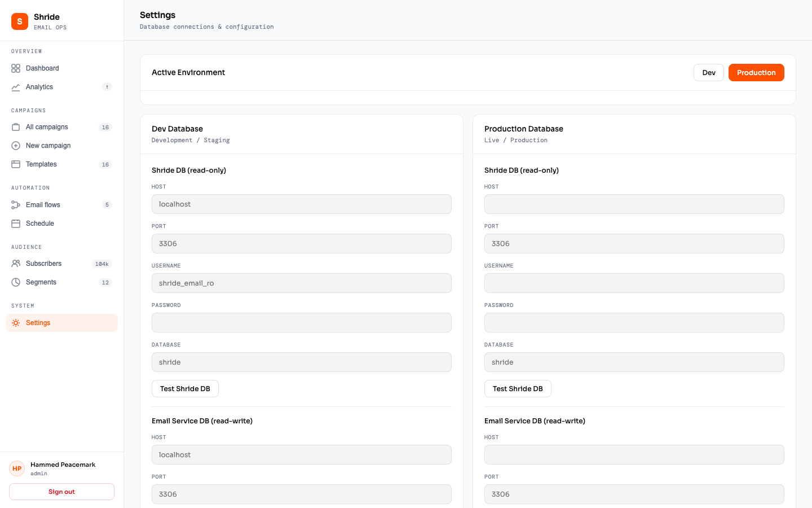This screenshot has width=812, height=508.
Task: Test the Dev Shride DB connection
Action: pyautogui.click(x=184, y=388)
